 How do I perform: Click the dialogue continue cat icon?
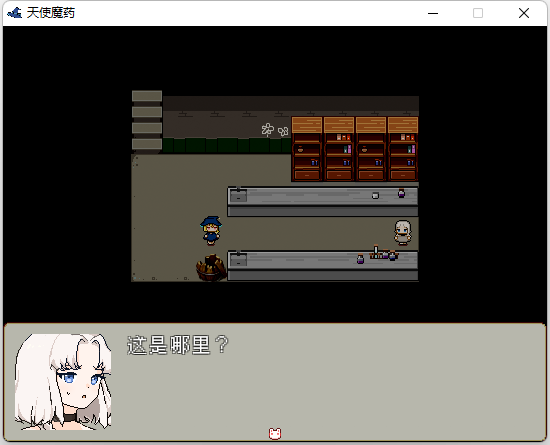(275, 433)
